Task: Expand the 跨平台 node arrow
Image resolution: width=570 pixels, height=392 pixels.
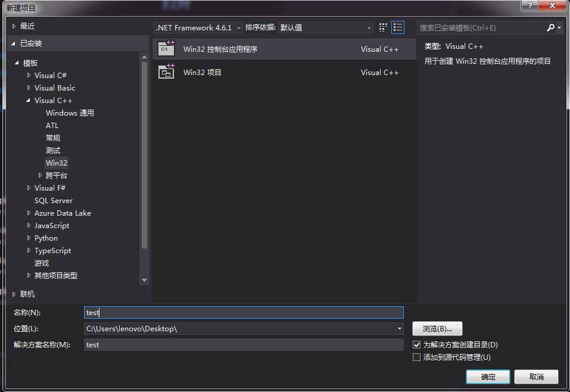Action: tap(40, 175)
